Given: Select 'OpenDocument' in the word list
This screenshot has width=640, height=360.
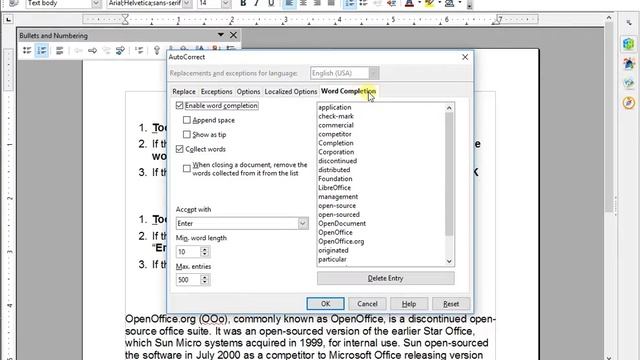Looking at the screenshot, I should click(342, 223).
